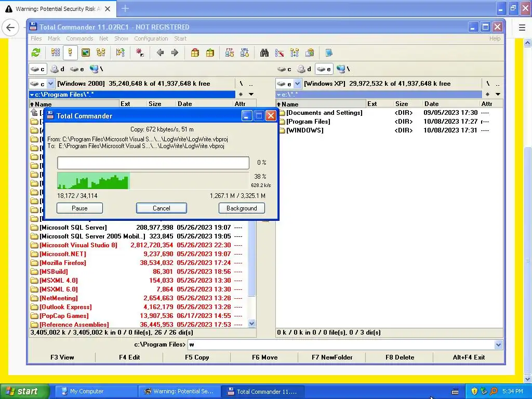This screenshot has width=532, height=399.
Task: Select drive e button in left panel
Action: (x=77, y=69)
